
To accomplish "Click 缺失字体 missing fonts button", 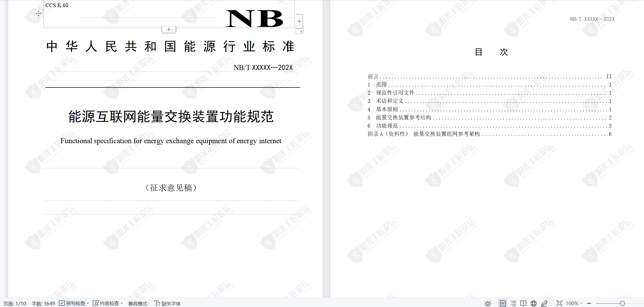I will click(168, 304).
